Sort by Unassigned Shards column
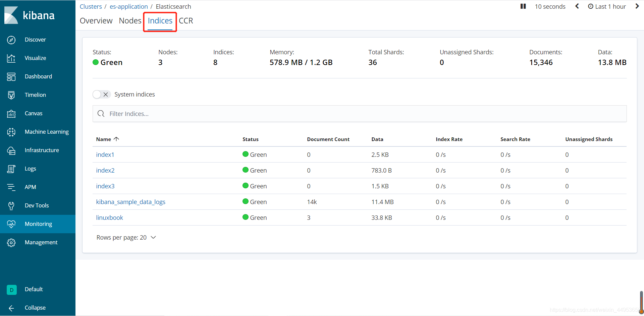Viewport: 644px width, 316px height. point(589,139)
